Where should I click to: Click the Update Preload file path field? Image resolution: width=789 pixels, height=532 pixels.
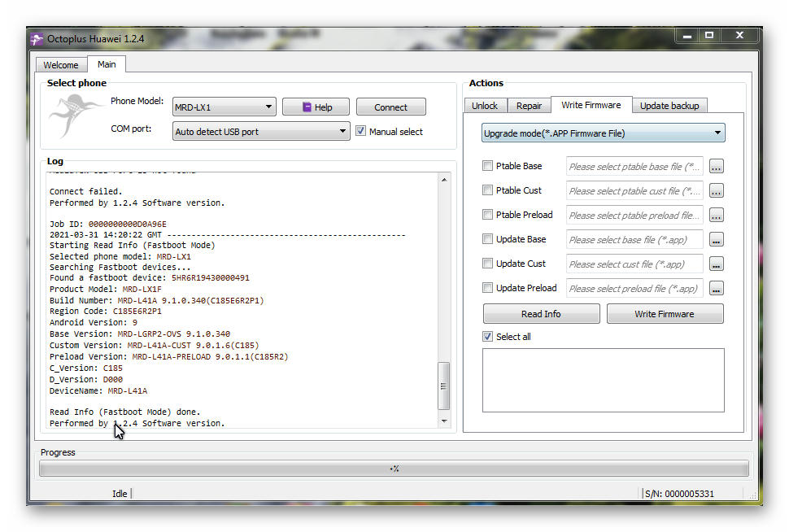pyautogui.click(x=634, y=289)
